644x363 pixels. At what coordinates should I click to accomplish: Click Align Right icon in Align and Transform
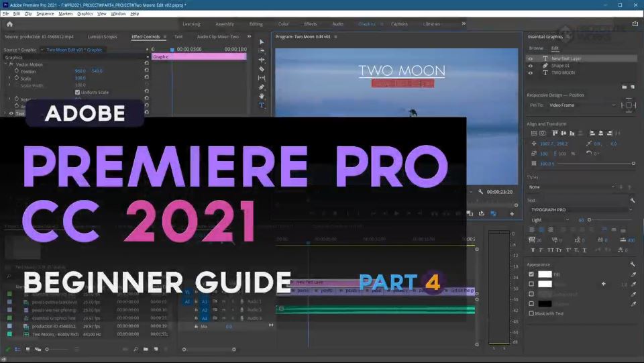[609, 133]
